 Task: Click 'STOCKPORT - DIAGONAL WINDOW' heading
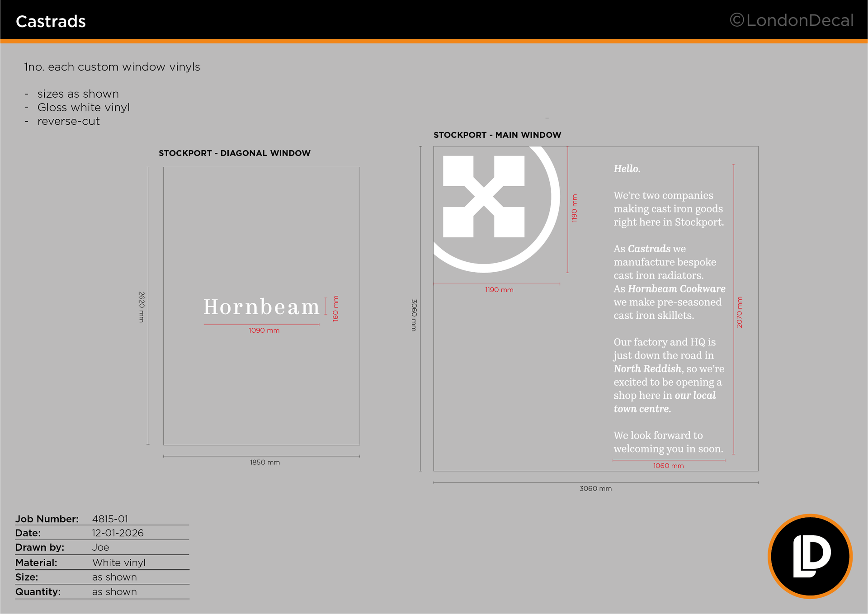[x=235, y=153]
